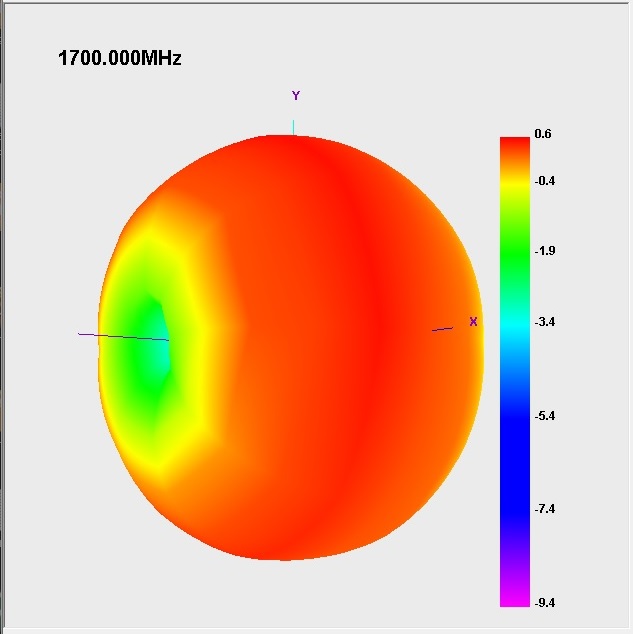This screenshot has width=633, height=634.
Task: Click the red 3D radiation pattern sphere
Action: [x=291, y=348]
